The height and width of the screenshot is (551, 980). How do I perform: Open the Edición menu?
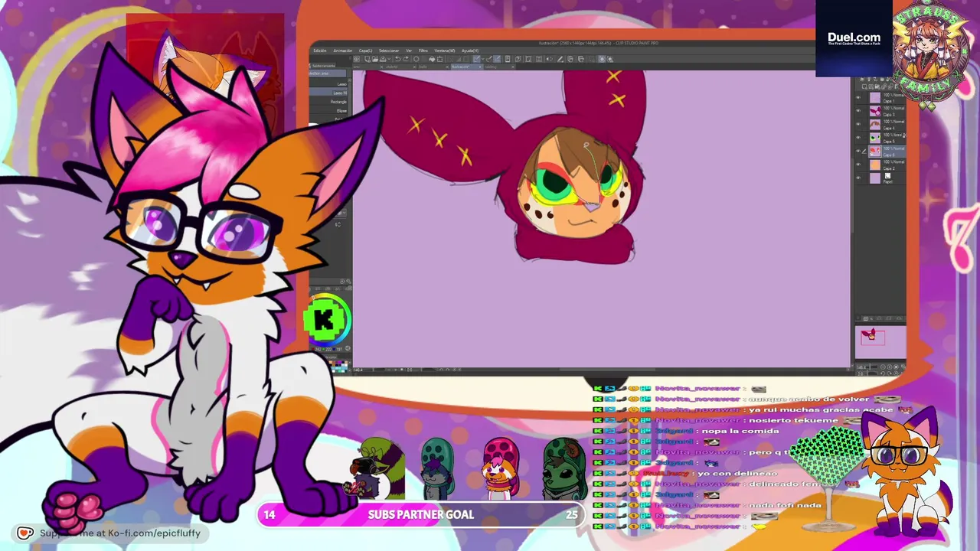(x=320, y=51)
